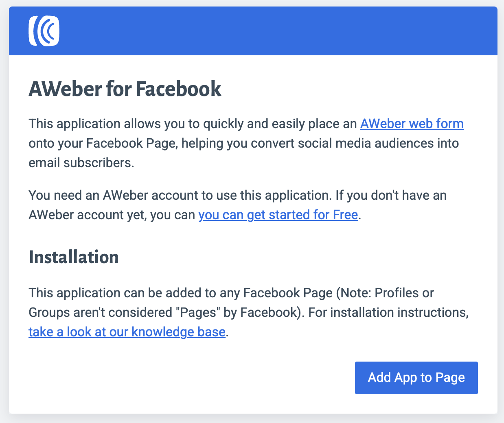Follow the "get started for Free" link
Image resolution: width=504 pixels, height=423 pixels.
(278, 215)
